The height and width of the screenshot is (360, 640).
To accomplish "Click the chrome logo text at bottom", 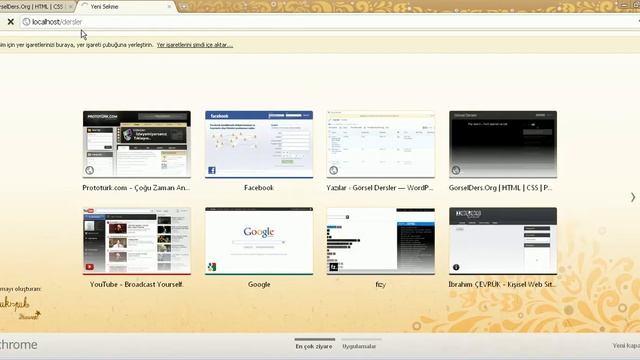I will (19, 345).
